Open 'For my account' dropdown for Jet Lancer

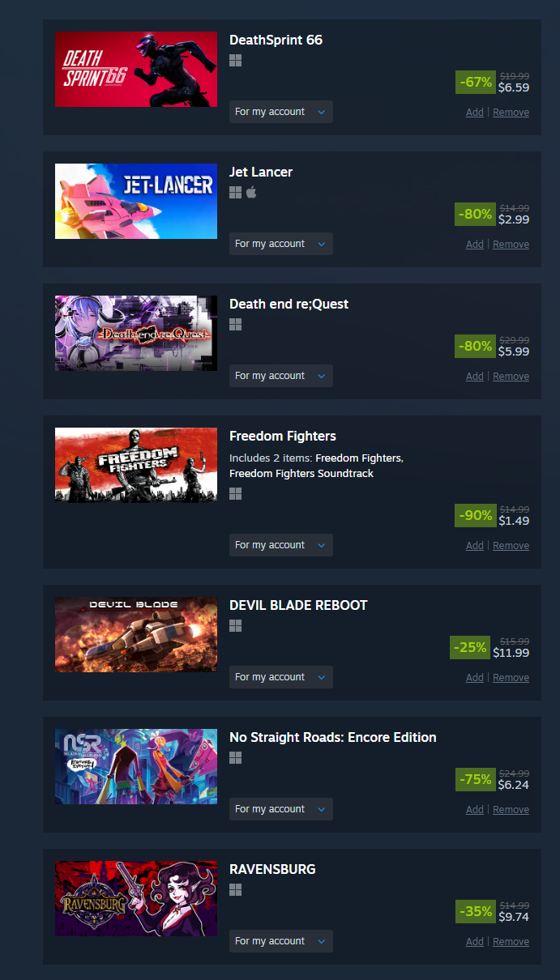281,244
